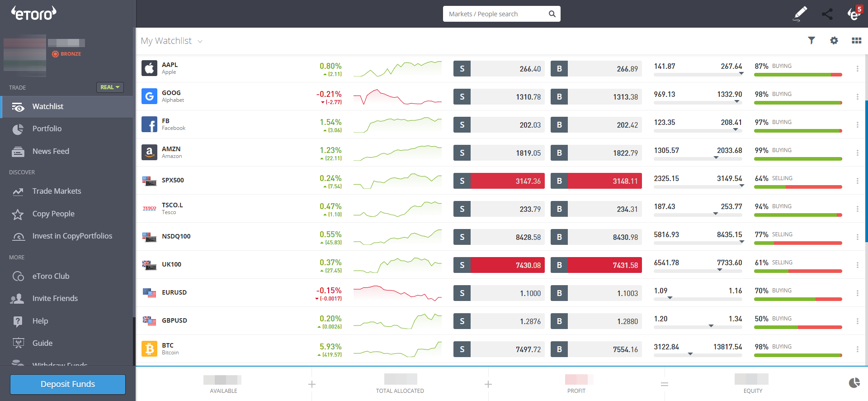Click the Bitcoin BTC logo icon
This screenshot has width=868, height=401.
click(149, 349)
